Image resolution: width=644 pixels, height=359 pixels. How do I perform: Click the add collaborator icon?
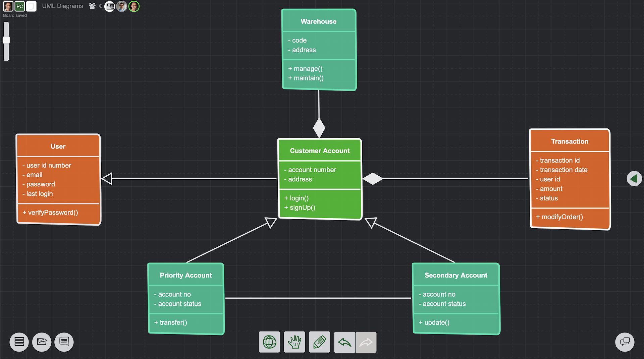point(110,6)
